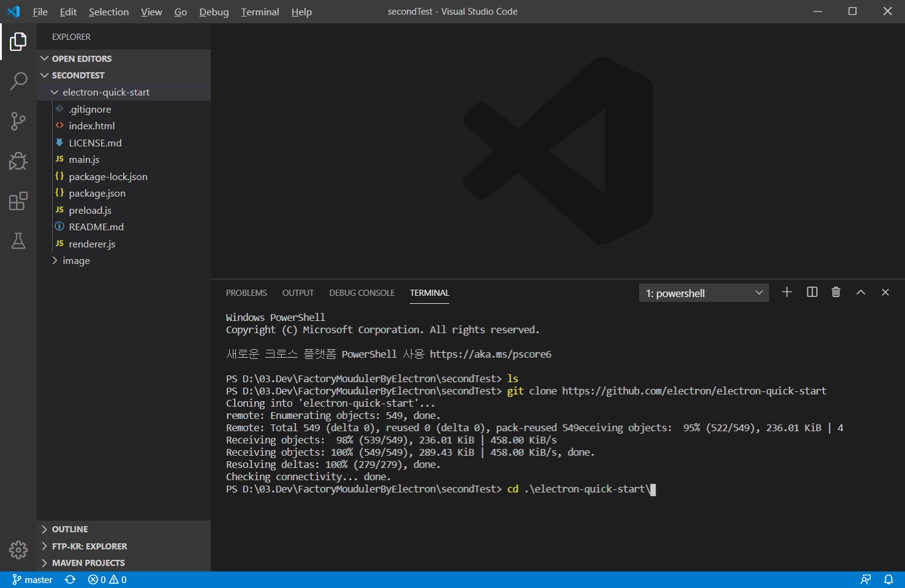Maximize the VS Code window
Viewport: 905px width, 588px height.
pos(852,12)
